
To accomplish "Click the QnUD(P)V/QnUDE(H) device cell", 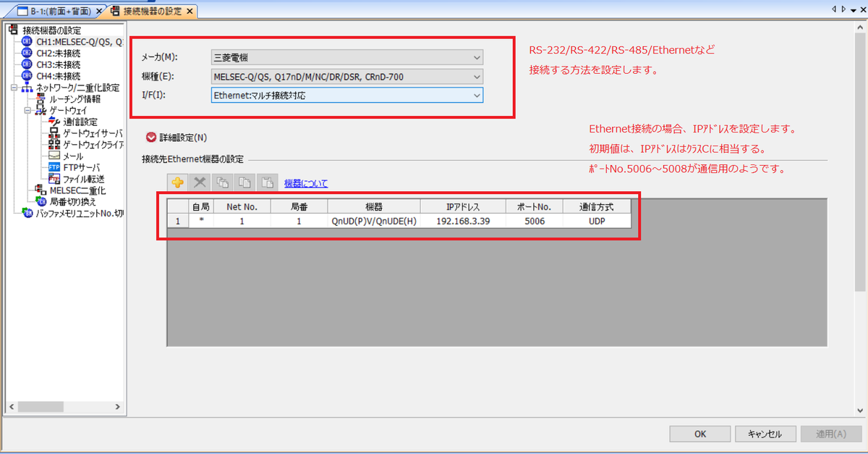I will tap(374, 221).
